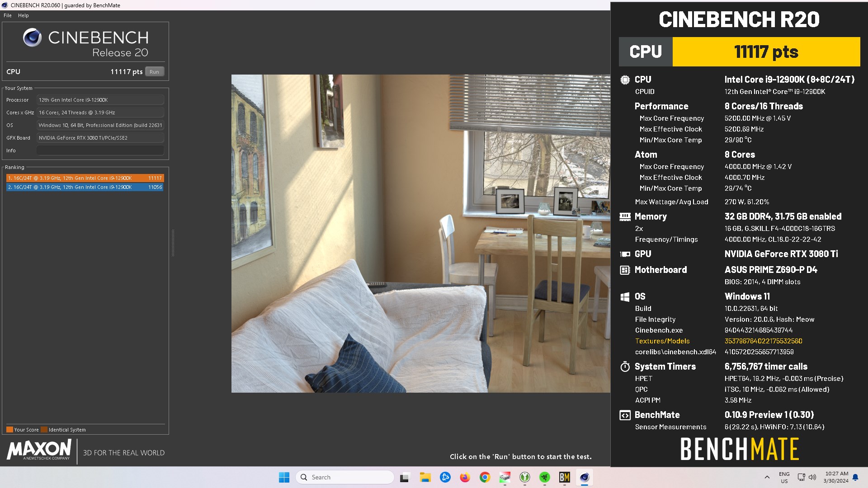Click the GFX Board field
Viewport: 868px width, 488px height.
pos(100,138)
